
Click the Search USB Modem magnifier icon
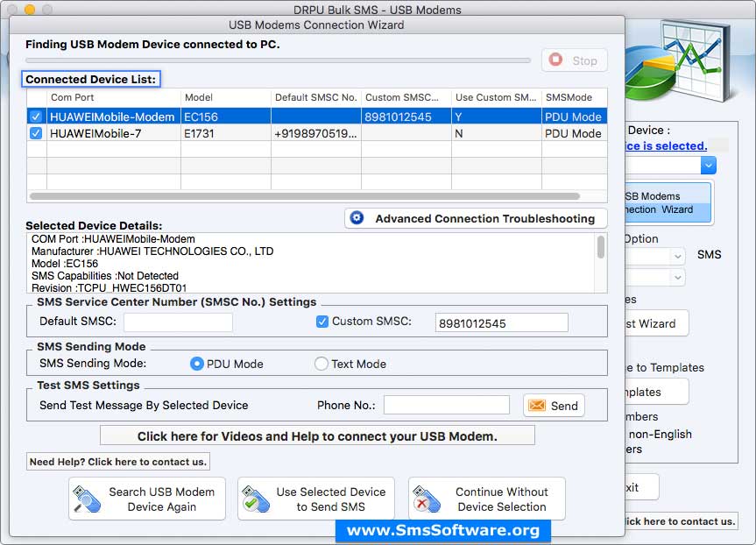pyautogui.click(x=87, y=499)
